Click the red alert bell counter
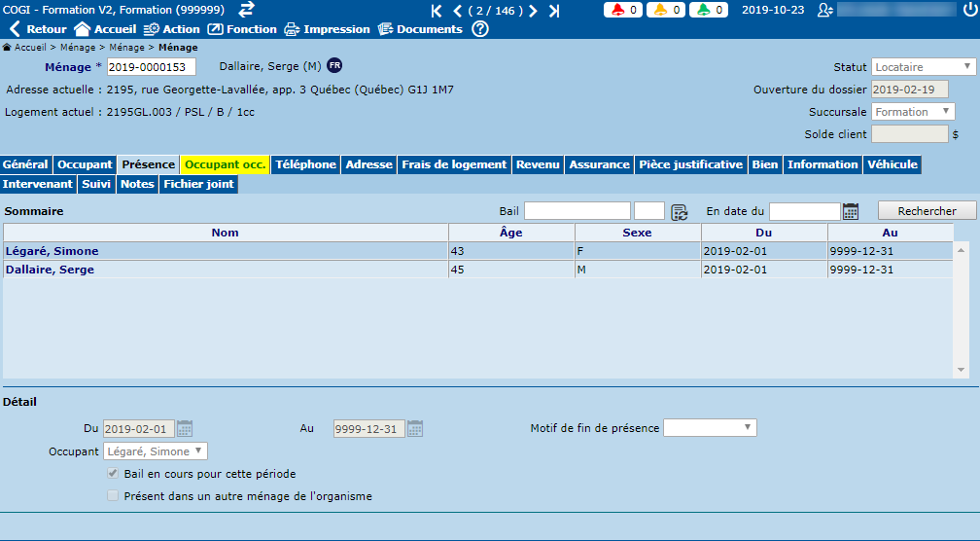980x541 pixels. coord(622,11)
